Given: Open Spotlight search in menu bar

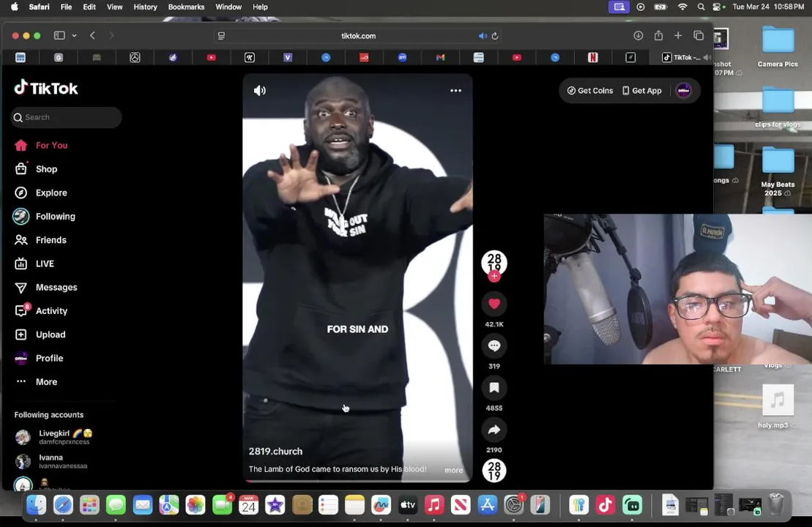Looking at the screenshot, I should (701, 7).
